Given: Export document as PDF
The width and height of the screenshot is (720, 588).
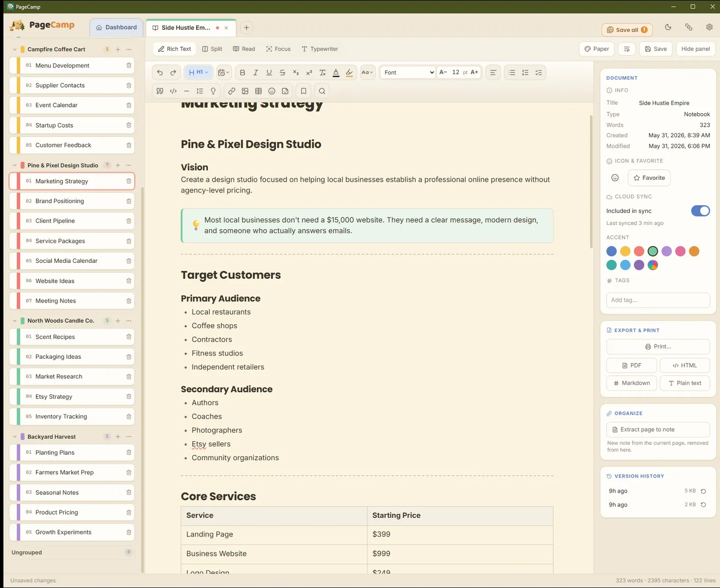Looking at the screenshot, I should pos(632,365).
